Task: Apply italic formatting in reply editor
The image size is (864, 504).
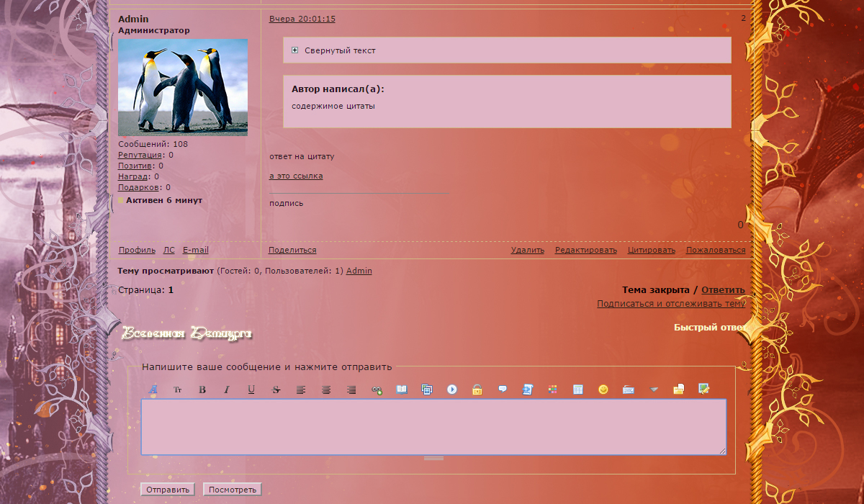Action: [227, 390]
